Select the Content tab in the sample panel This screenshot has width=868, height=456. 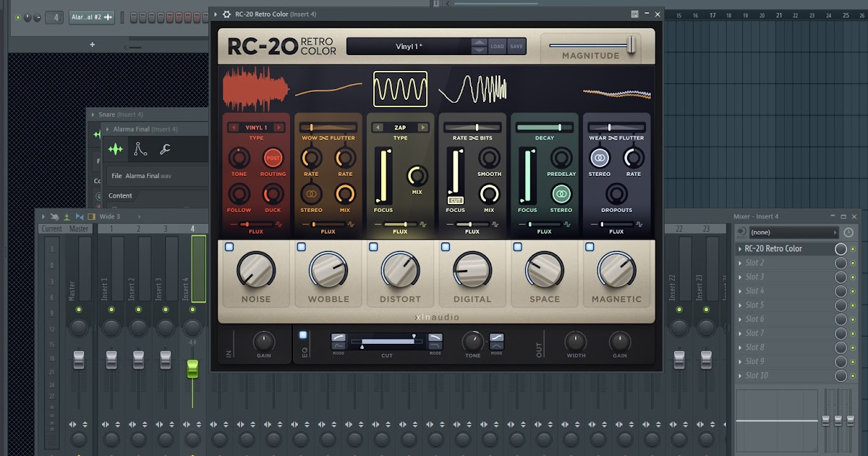point(120,195)
